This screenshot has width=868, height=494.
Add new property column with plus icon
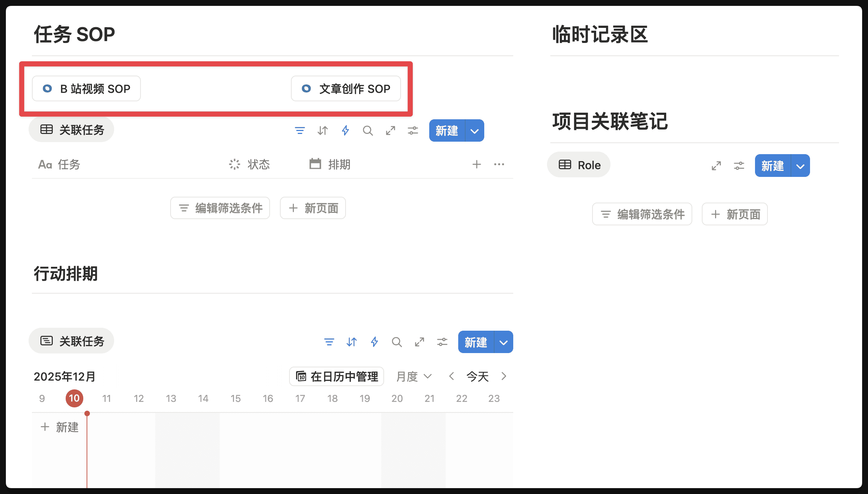coord(476,164)
